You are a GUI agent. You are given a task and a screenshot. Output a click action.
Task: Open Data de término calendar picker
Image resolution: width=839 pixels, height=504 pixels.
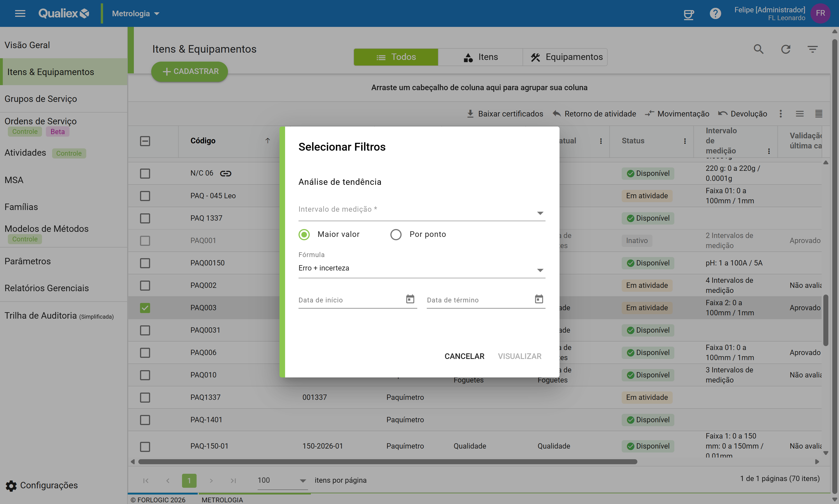539,299
